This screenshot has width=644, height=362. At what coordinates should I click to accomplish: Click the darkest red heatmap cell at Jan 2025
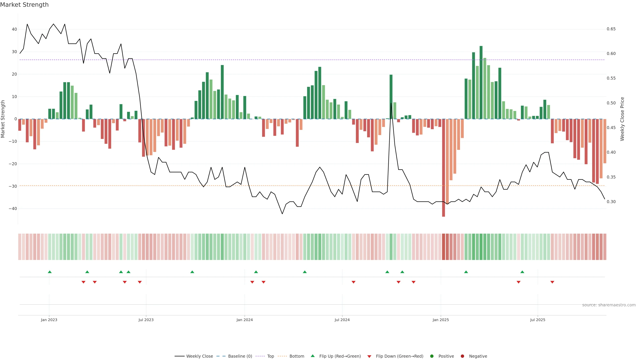point(443,247)
